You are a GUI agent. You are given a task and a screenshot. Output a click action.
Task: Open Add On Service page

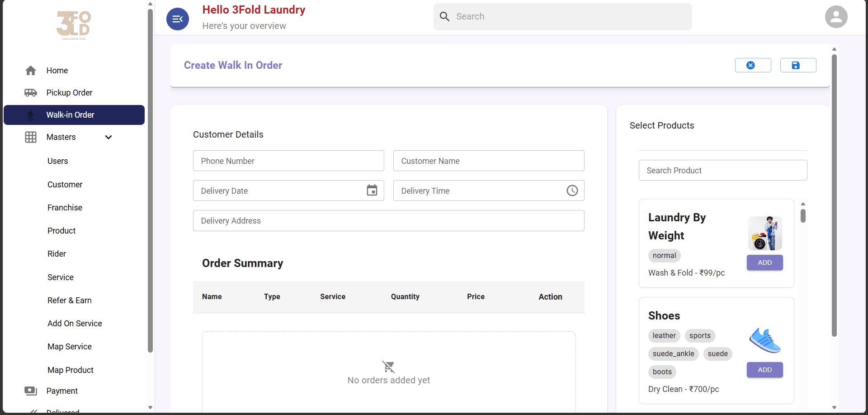click(x=75, y=324)
